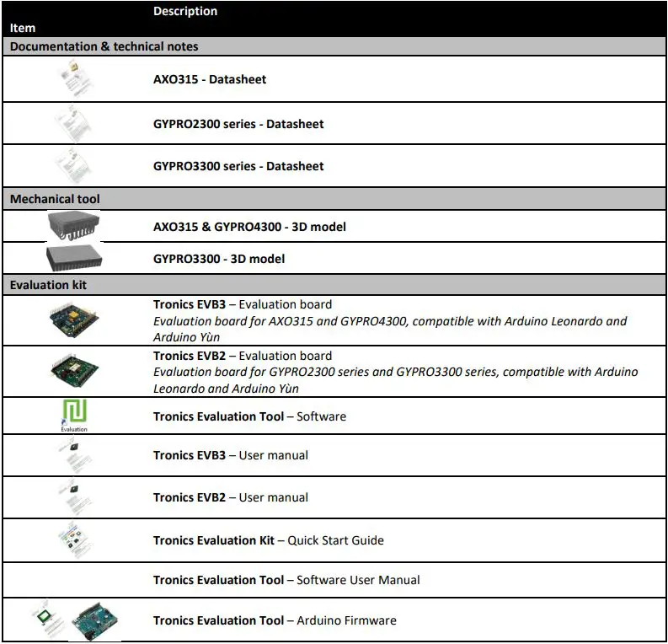Image resolution: width=668 pixels, height=644 pixels.
Task: Click the GYPRO3300 3D model image
Action: pos(73,258)
